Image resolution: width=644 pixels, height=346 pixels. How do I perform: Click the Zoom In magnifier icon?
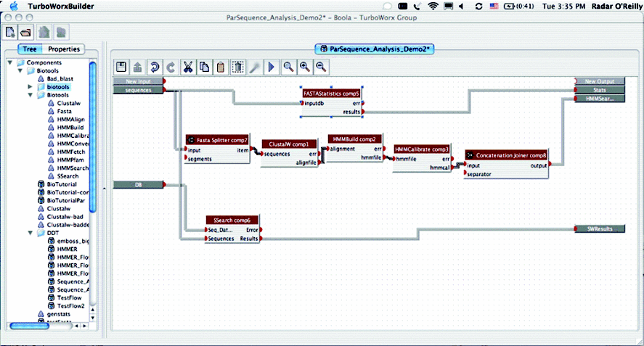tap(304, 67)
